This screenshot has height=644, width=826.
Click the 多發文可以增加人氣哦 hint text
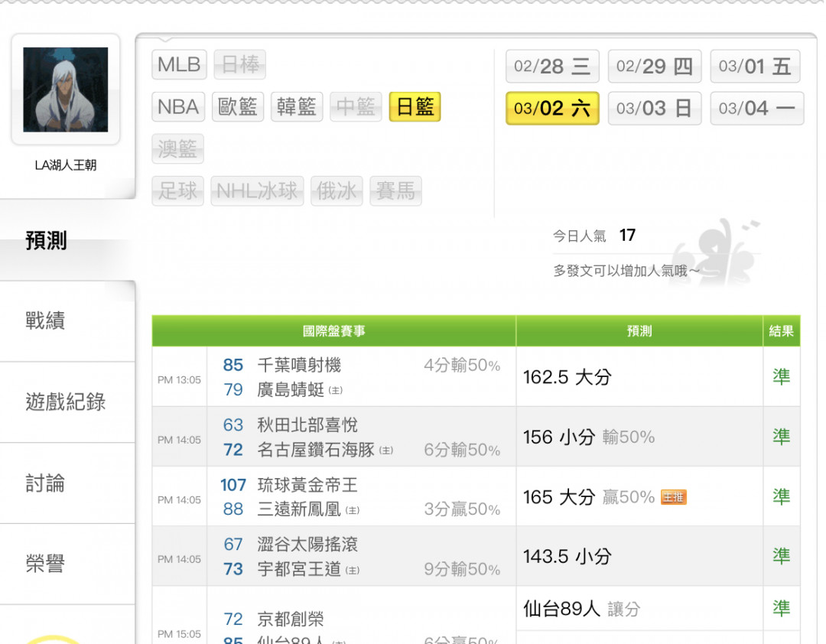pos(626,271)
